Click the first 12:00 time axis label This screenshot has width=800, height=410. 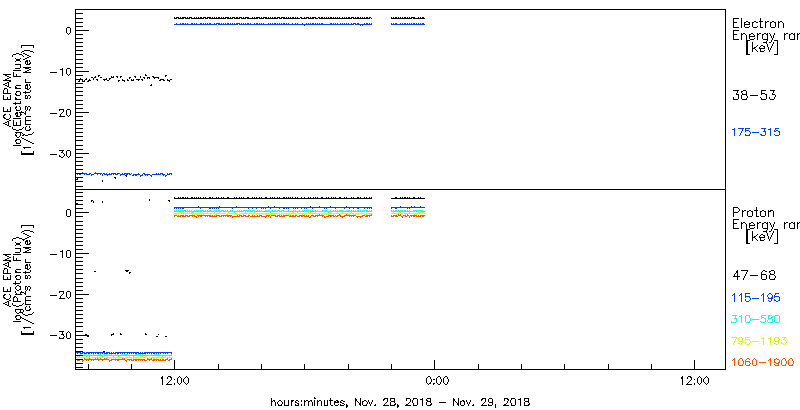pyautogui.click(x=175, y=381)
